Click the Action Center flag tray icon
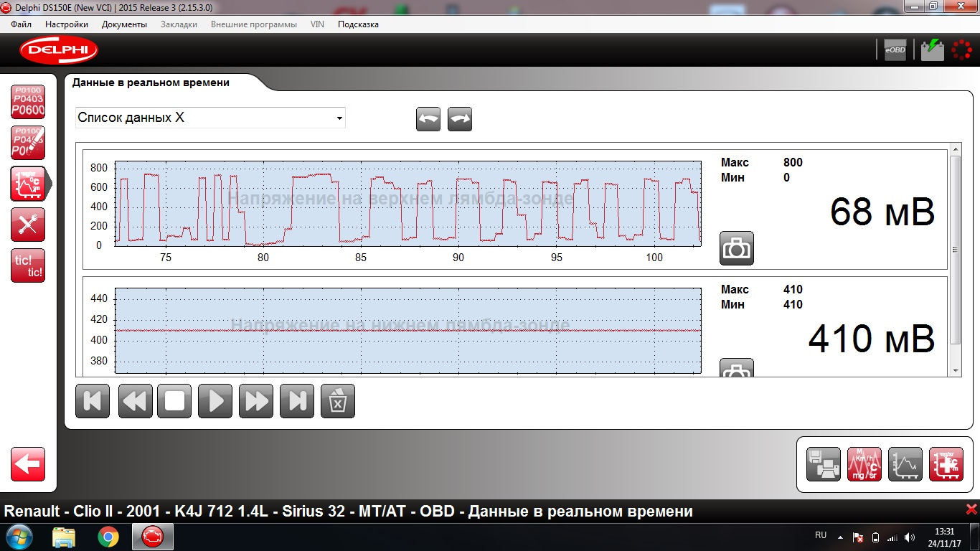 click(858, 537)
